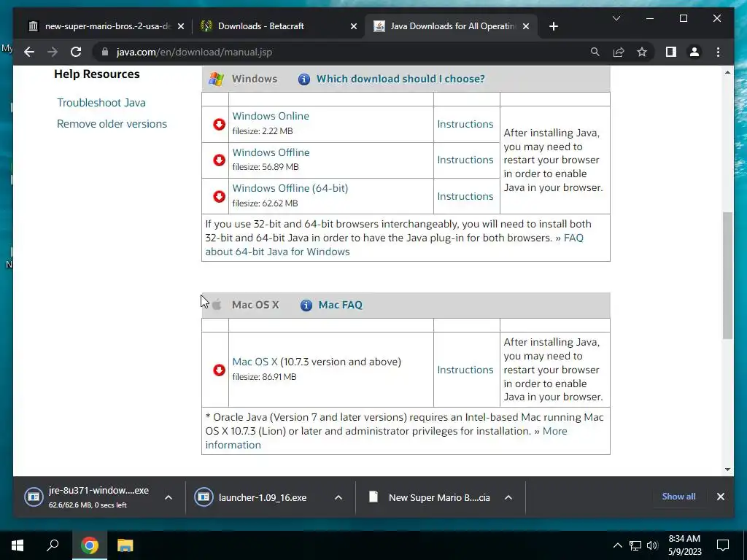The width and height of the screenshot is (747, 560).
Task: Open Troubleshoot Java help link
Action: click(x=101, y=103)
